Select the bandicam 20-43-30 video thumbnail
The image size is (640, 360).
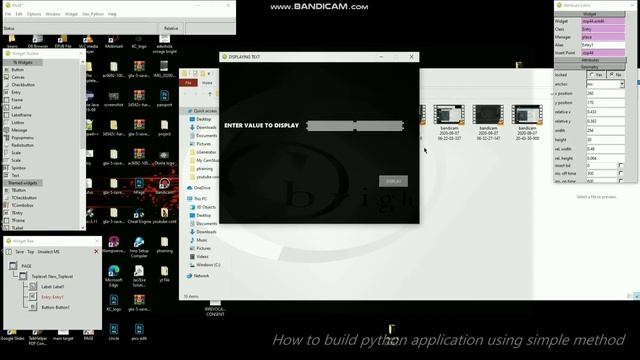527,122
